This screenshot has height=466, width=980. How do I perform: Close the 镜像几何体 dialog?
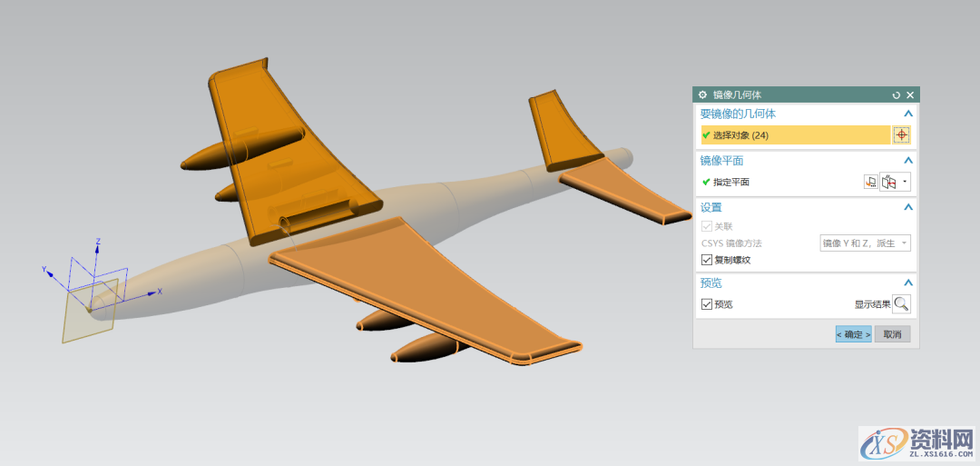point(910,94)
